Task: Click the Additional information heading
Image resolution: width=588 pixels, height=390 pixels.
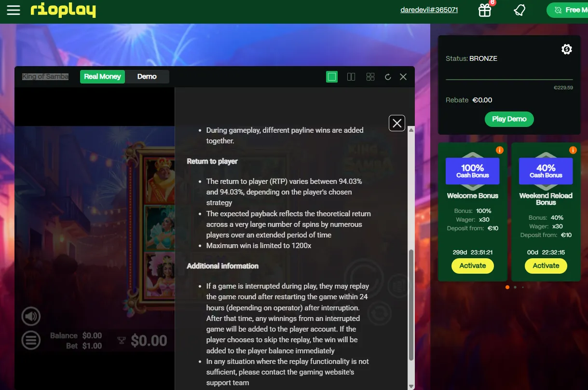Action: click(x=223, y=266)
